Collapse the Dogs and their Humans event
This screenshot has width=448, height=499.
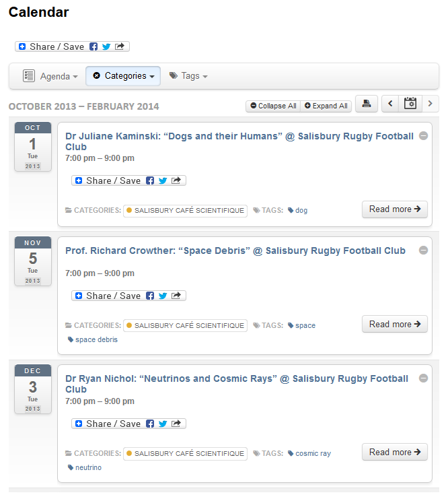click(423, 136)
